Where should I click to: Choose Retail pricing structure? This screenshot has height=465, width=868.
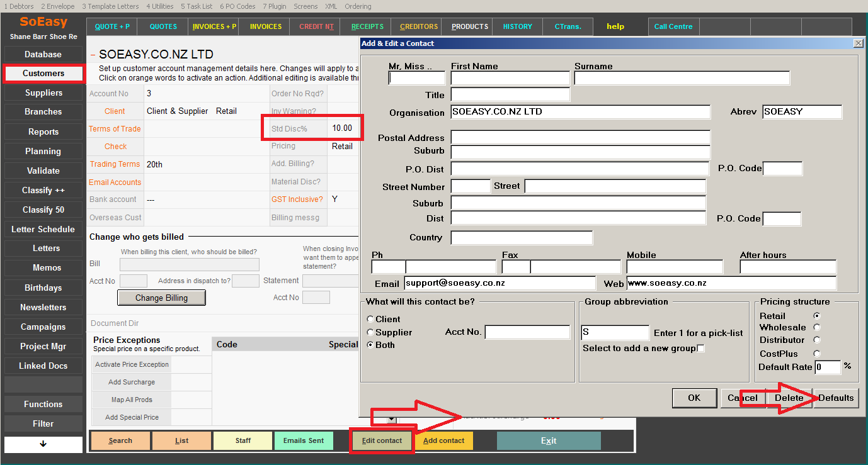pyautogui.click(x=817, y=316)
